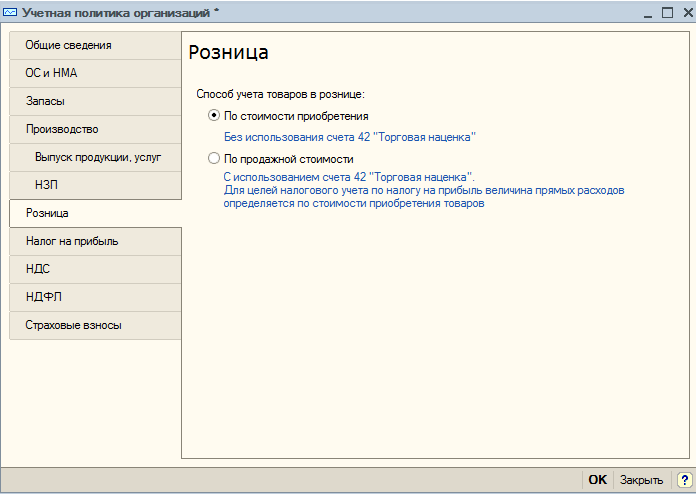
Task: Open the 'Запасы' section
Action: 95,101
